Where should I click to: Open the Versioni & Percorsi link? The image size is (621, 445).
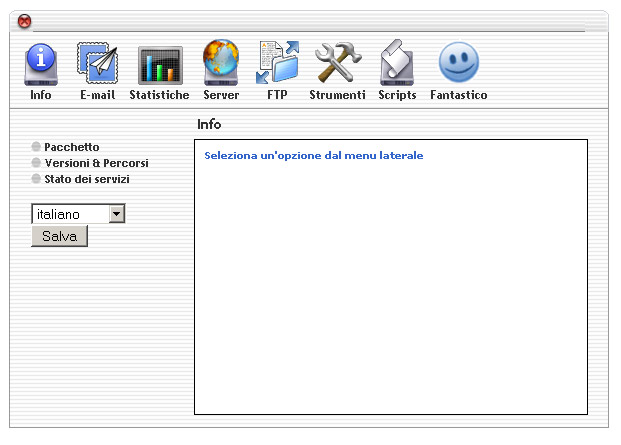[97, 163]
